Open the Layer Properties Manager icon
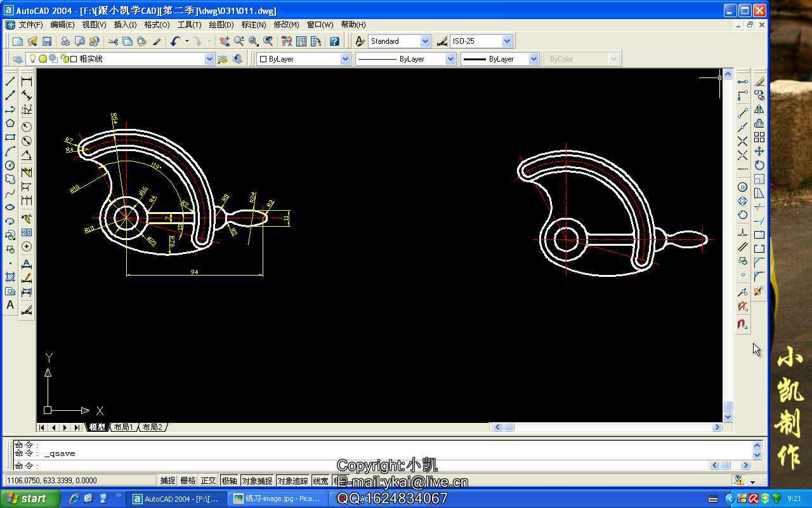Viewport: 812px width, 508px height. point(17,59)
